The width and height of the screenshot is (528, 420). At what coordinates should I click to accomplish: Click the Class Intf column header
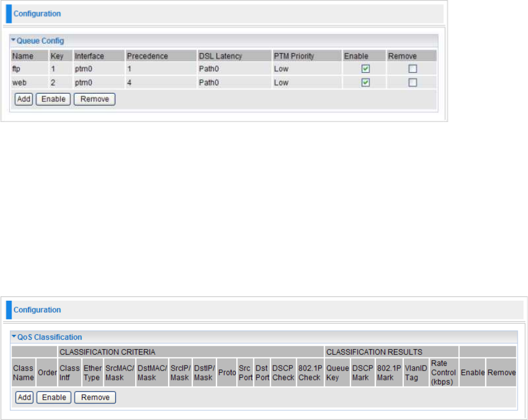(70, 373)
